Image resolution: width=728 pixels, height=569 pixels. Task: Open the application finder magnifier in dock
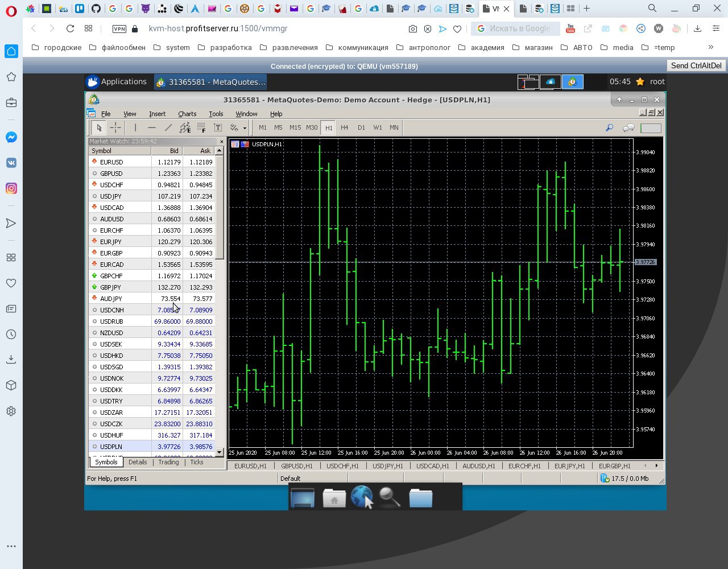[390, 497]
